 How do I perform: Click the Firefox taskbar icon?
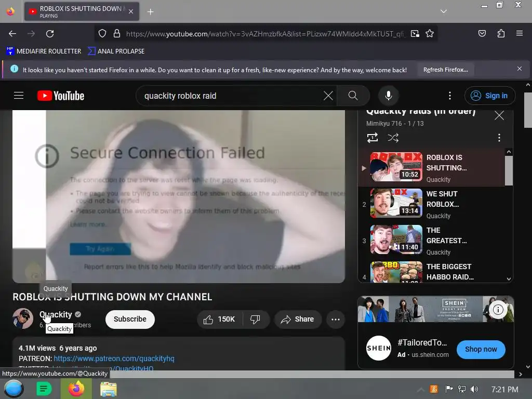[x=76, y=389]
